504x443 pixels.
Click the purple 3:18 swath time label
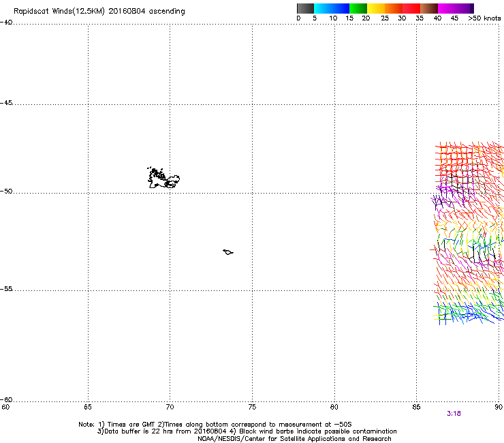454,414
